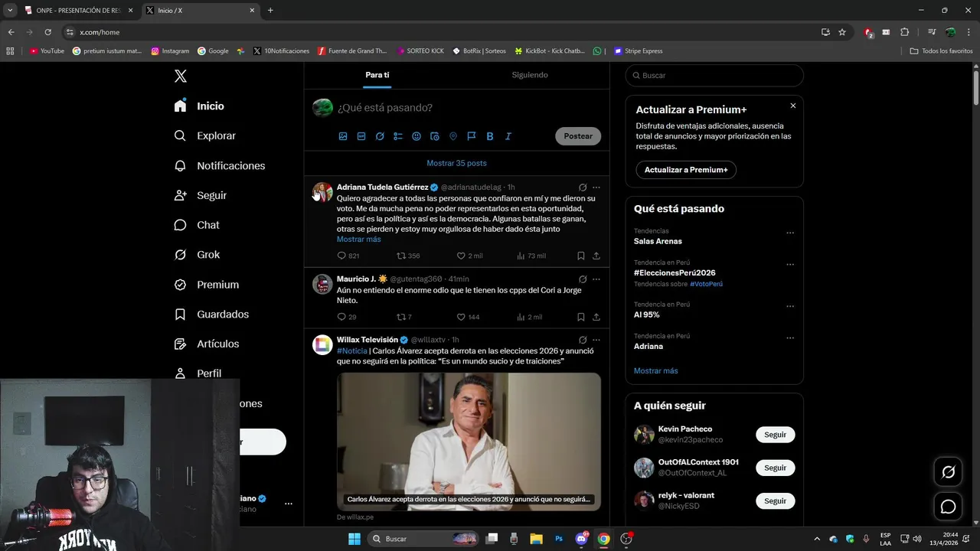Open options for Salas Arenas trend

click(790, 233)
